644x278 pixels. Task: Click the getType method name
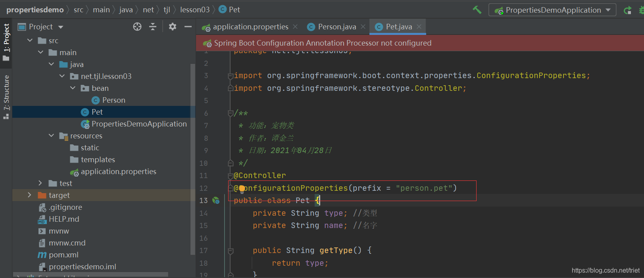click(x=336, y=250)
